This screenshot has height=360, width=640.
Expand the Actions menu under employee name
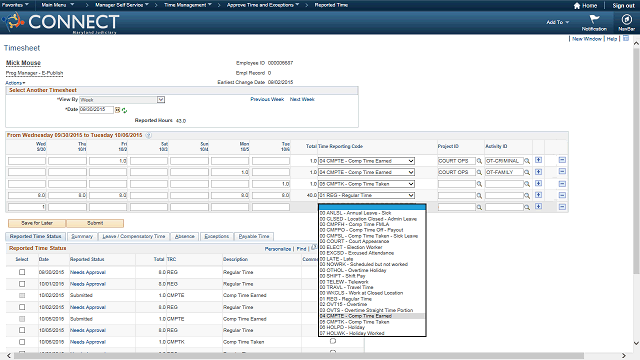[15, 83]
